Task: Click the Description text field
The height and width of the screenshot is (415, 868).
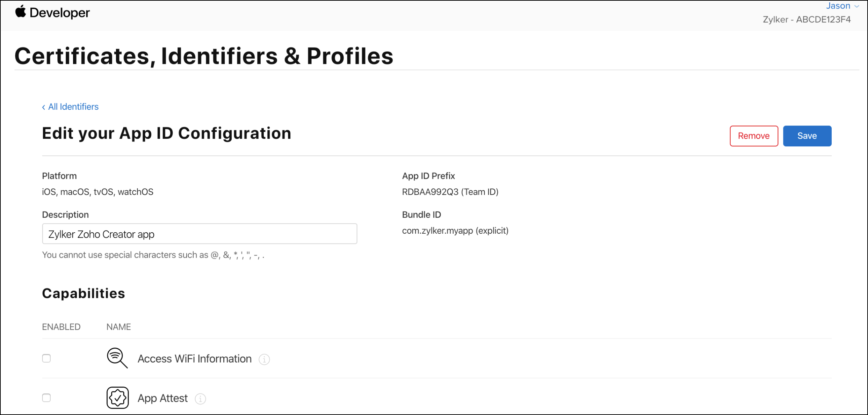Action: tap(200, 234)
